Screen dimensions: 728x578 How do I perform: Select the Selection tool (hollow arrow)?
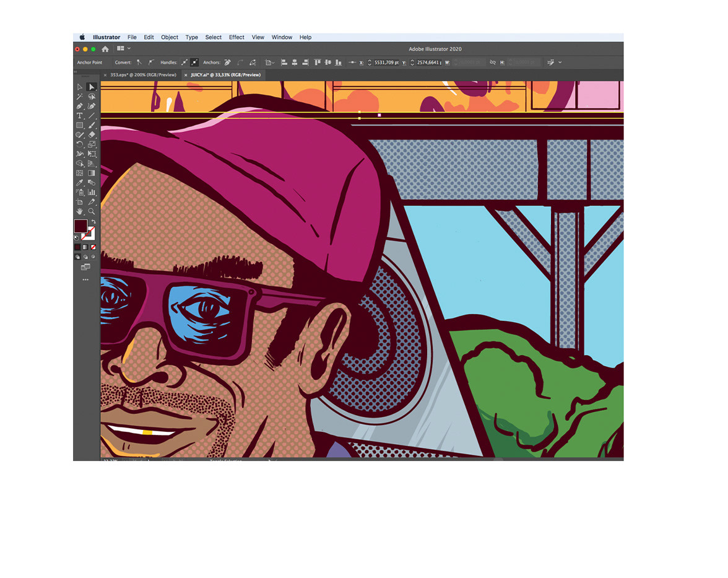[x=79, y=87]
